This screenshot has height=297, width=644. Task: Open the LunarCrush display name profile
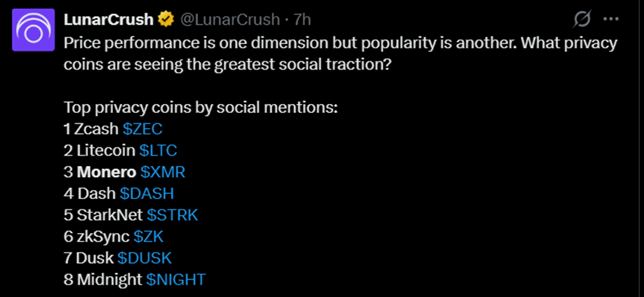(109, 19)
